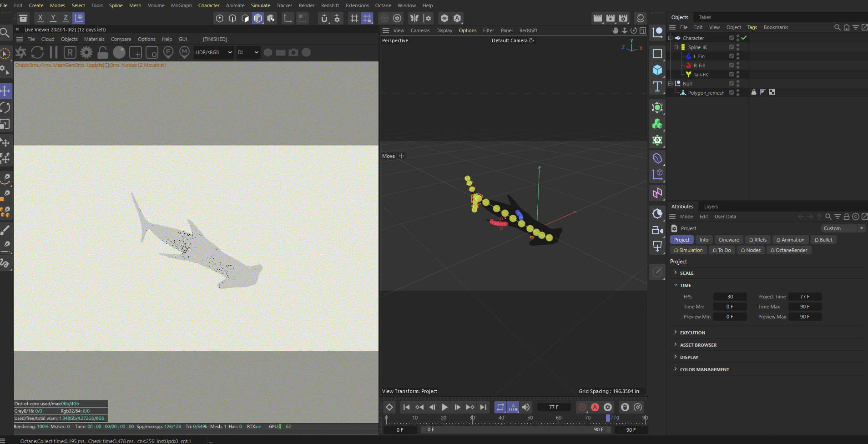Image resolution: width=868 pixels, height=444 pixels.
Task: Switch to the Layers tab
Action: click(710, 207)
